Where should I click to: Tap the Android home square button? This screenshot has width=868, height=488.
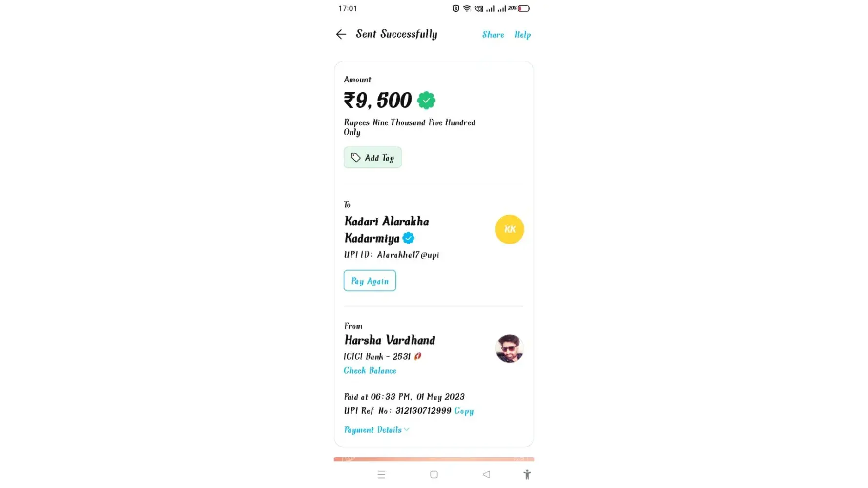(434, 474)
